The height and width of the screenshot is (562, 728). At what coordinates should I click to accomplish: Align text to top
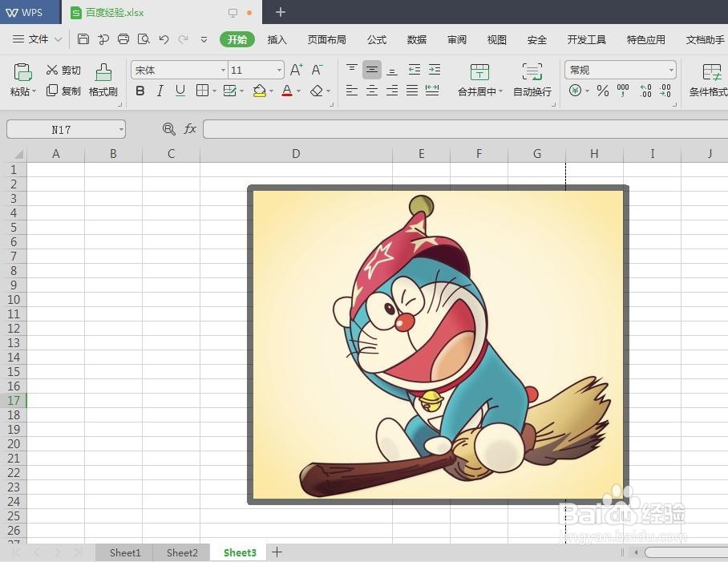352,70
